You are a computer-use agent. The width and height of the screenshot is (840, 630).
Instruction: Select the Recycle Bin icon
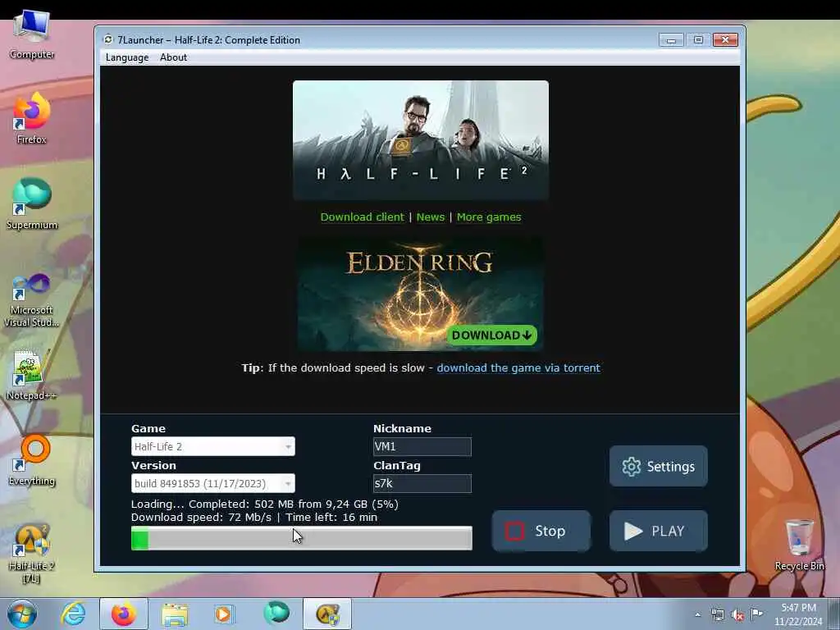[799, 546]
